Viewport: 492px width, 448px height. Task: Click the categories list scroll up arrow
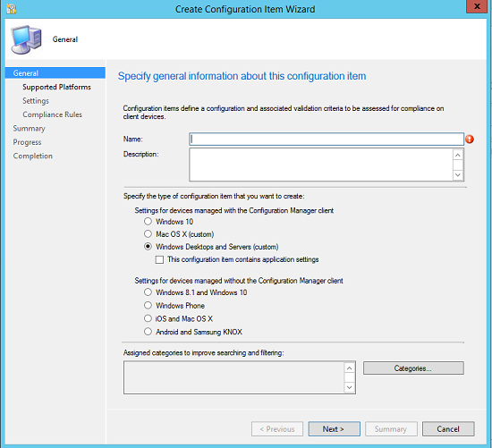pyautogui.click(x=349, y=368)
